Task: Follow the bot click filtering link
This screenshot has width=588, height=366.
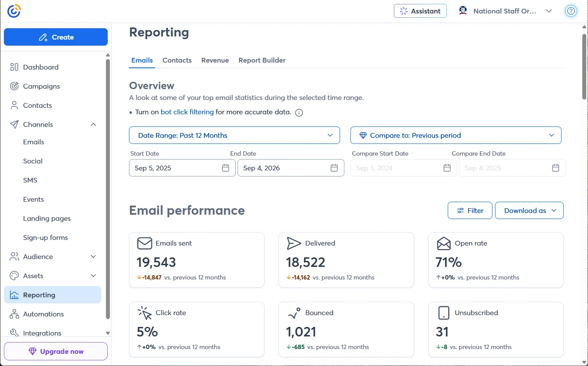Action: (x=187, y=112)
